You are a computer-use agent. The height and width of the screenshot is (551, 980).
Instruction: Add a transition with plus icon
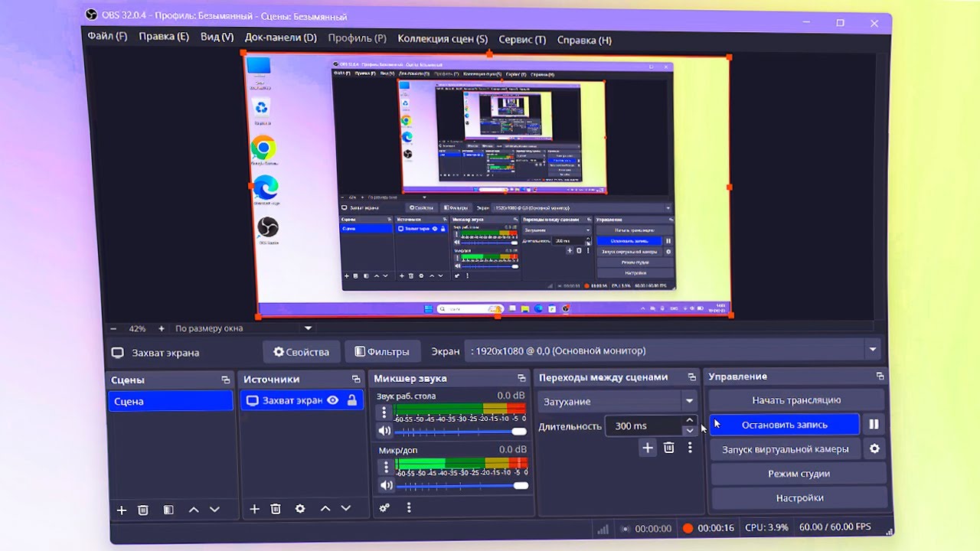648,448
